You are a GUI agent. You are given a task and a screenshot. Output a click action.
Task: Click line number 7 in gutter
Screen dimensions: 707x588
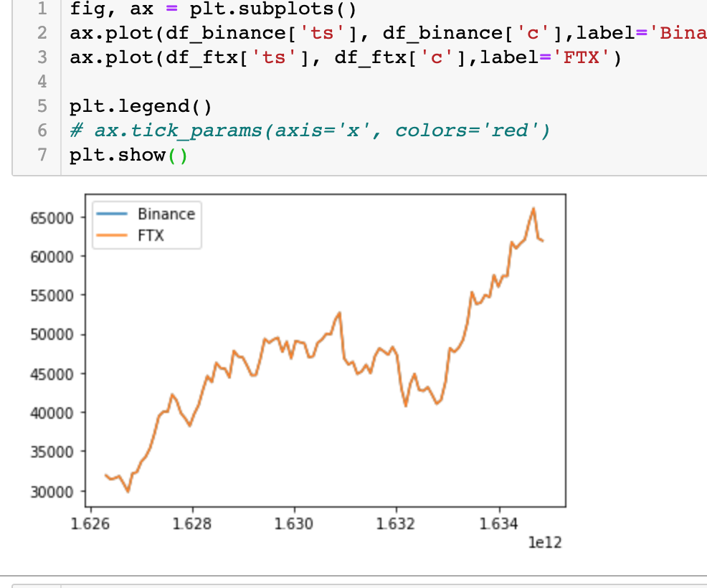(42, 155)
